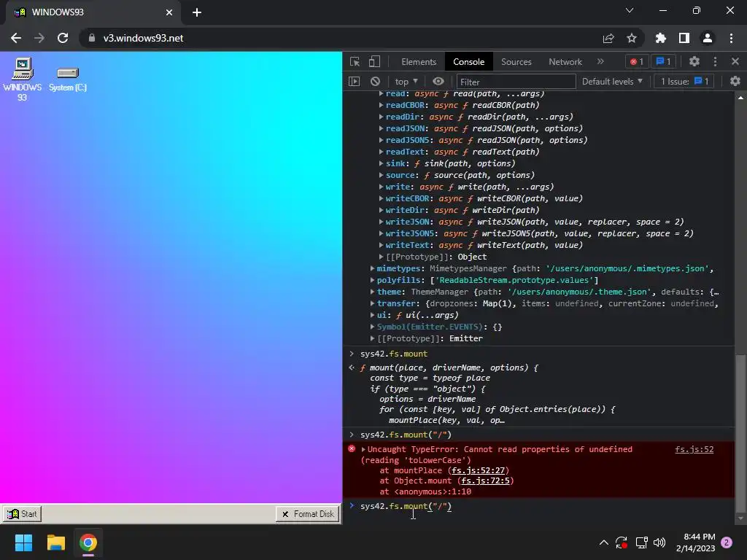
Task: Click the address bar URL v3.windows93.net
Action: pyautogui.click(x=143, y=38)
